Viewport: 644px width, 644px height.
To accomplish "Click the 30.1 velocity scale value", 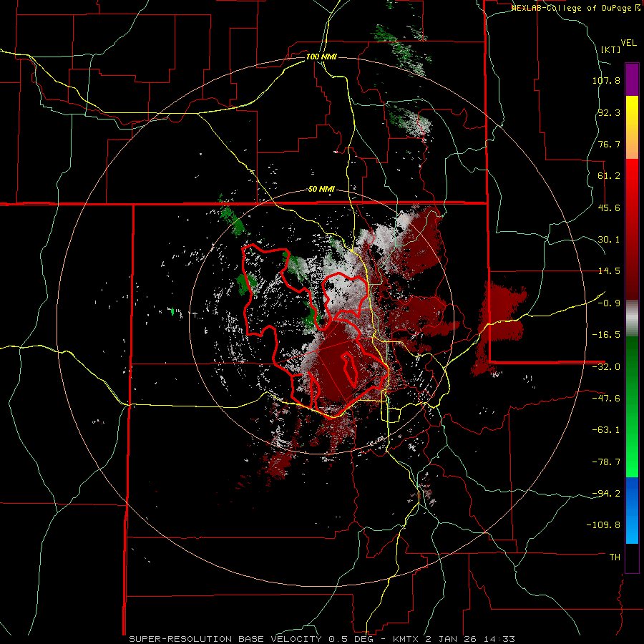I will [x=609, y=240].
